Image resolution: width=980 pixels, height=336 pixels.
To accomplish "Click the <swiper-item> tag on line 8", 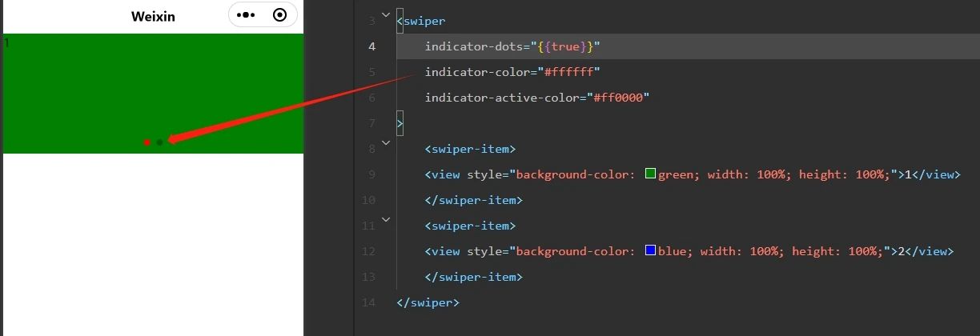I will [x=470, y=149].
